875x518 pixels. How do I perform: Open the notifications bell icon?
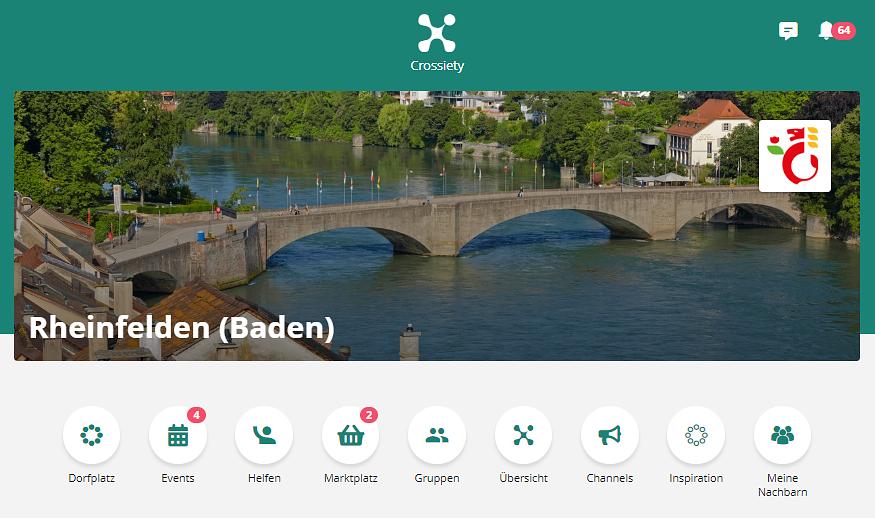(826, 30)
